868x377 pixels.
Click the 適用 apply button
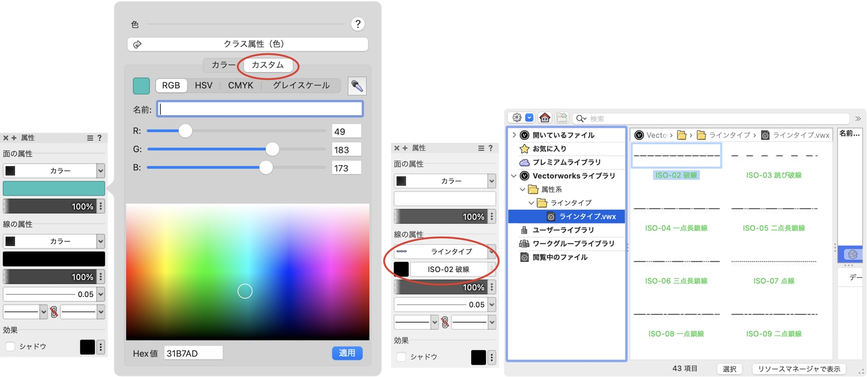click(x=347, y=353)
